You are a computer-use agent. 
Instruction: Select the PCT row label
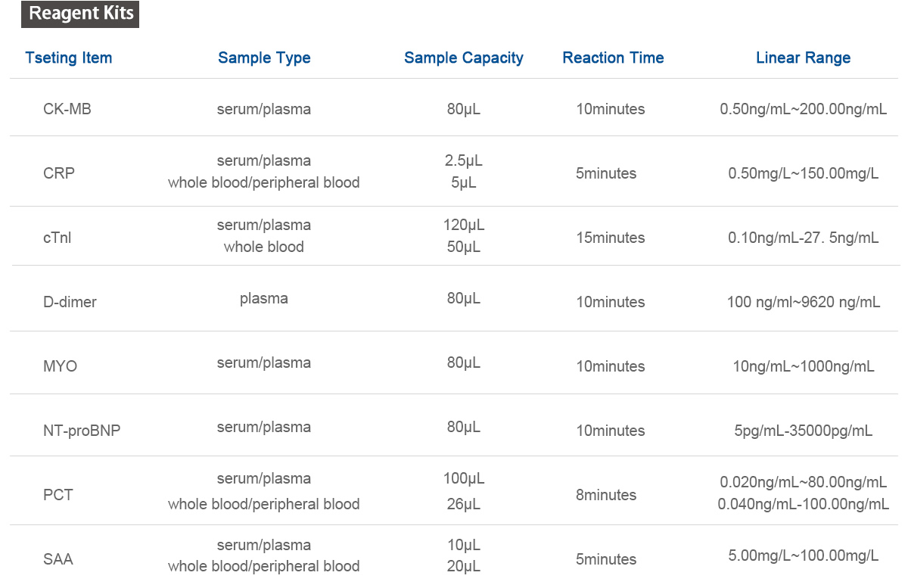click(58, 495)
